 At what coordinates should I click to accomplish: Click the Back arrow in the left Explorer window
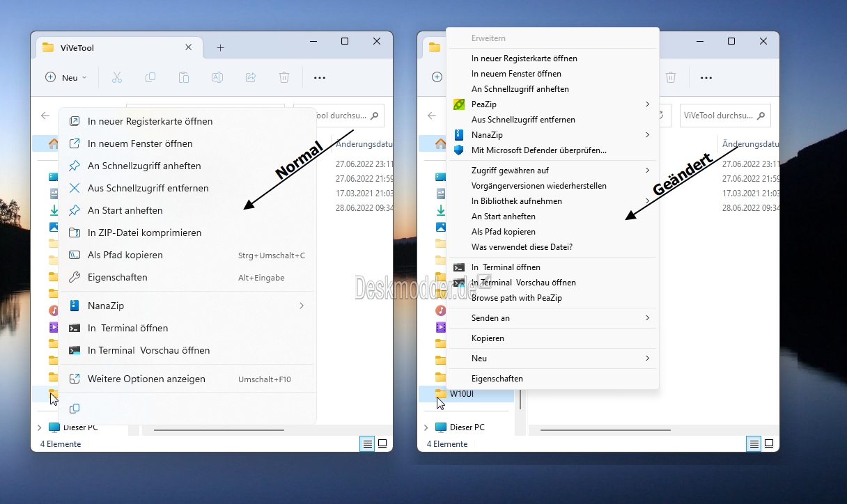[45, 116]
